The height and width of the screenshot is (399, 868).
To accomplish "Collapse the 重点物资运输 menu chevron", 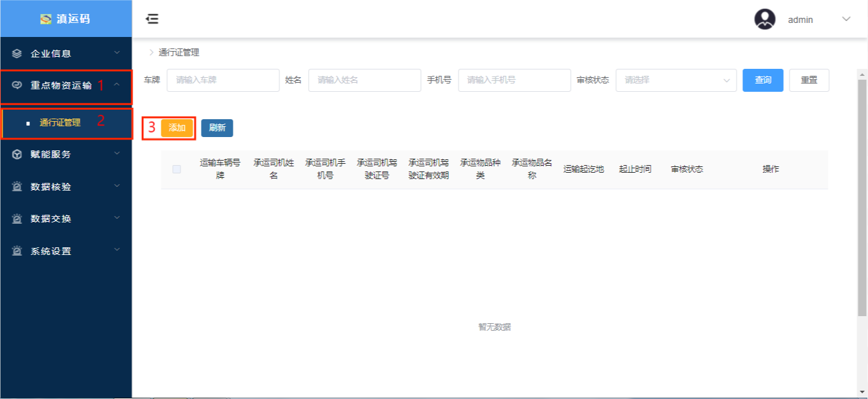I will [x=117, y=85].
